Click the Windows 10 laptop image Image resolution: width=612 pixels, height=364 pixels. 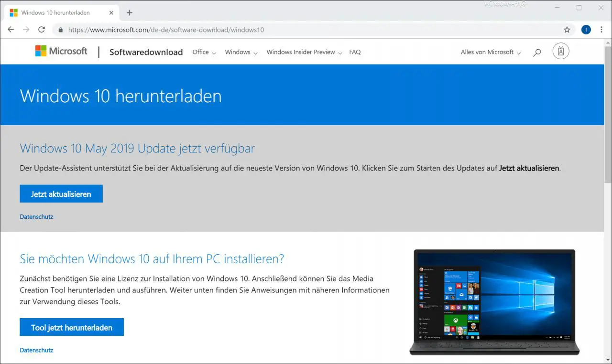point(494,302)
